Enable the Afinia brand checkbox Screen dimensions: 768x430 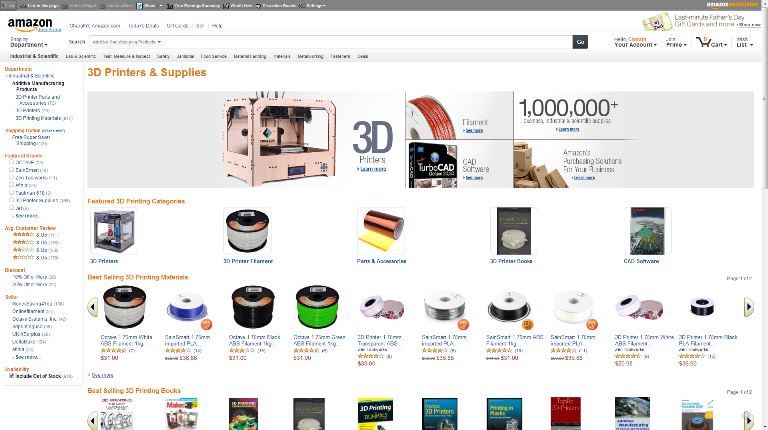11,185
